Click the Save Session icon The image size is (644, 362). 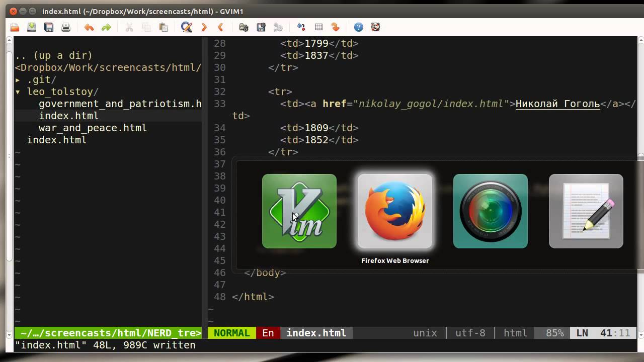pos(261,27)
